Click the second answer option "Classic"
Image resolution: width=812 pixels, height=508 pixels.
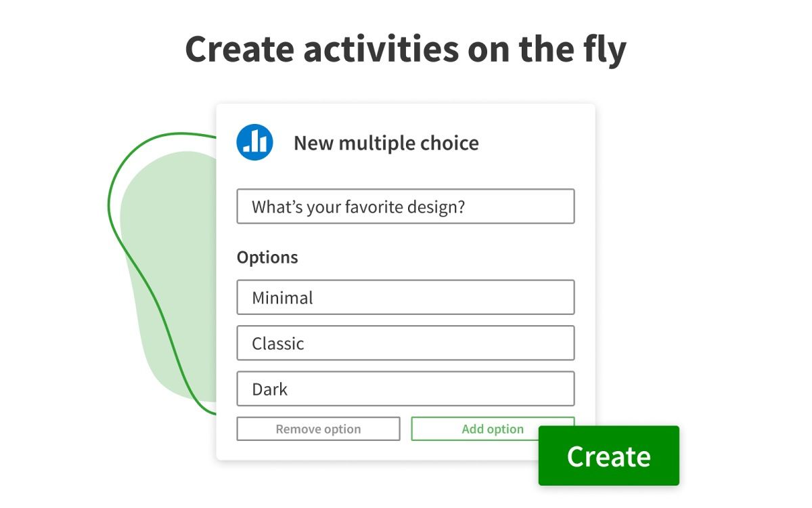coord(405,343)
